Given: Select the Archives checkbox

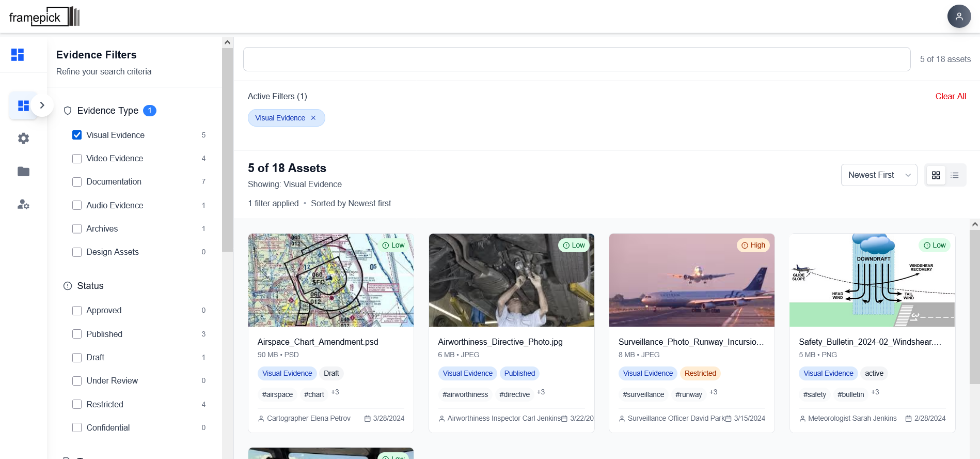Looking at the screenshot, I should pos(77,228).
